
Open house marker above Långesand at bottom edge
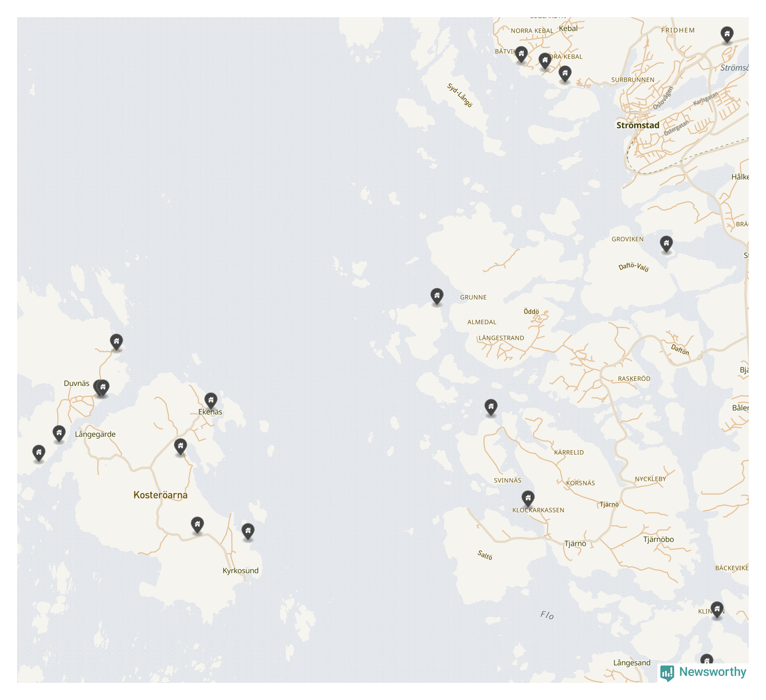click(x=707, y=661)
